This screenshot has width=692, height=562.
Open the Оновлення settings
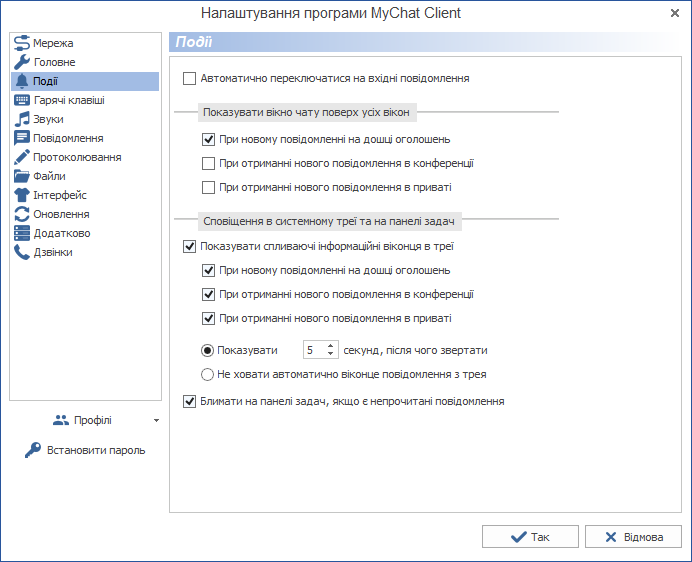coord(85,214)
